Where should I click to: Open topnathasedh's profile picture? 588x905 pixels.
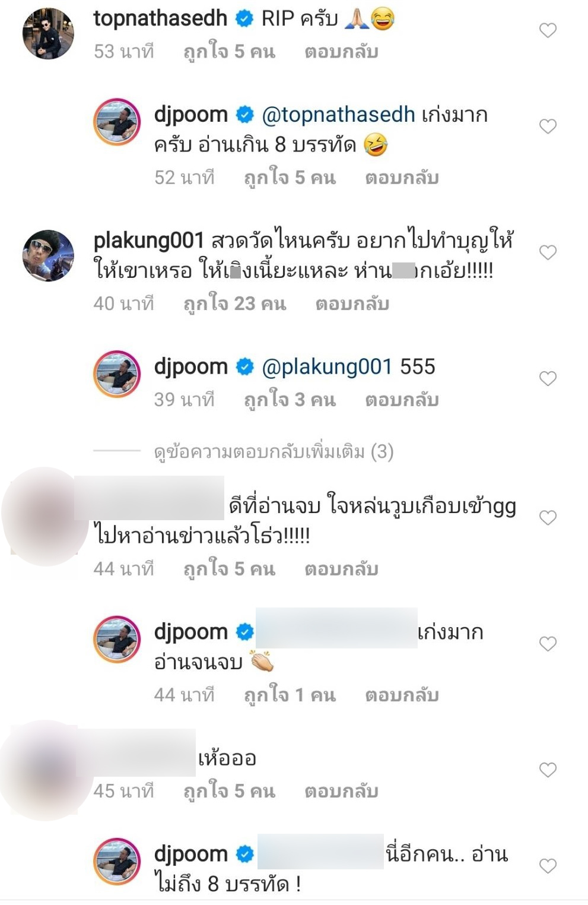pyautogui.click(x=48, y=33)
